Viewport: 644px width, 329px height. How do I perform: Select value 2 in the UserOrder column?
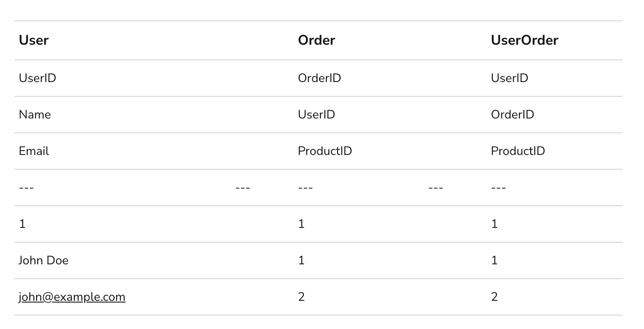(x=495, y=297)
